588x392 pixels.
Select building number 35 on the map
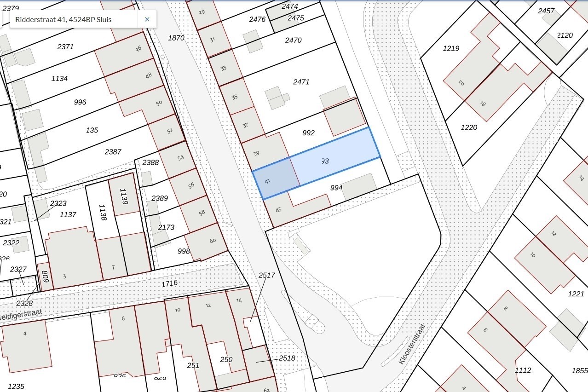tap(235, 97)
